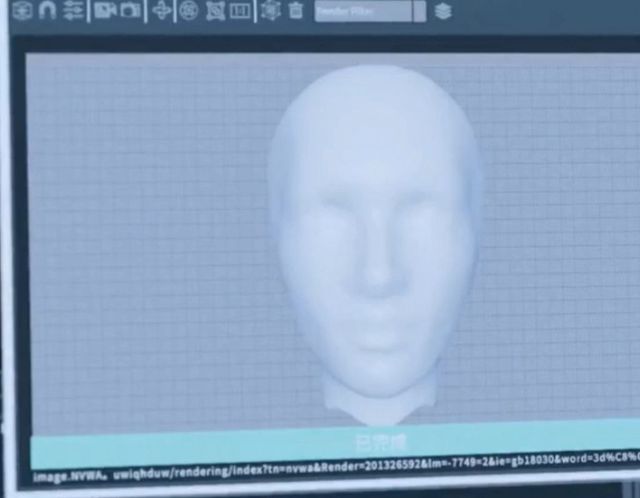Open the gear settings icon
Image resolution: width=640 pixels, height=498 pixels.
coord(270,10)
